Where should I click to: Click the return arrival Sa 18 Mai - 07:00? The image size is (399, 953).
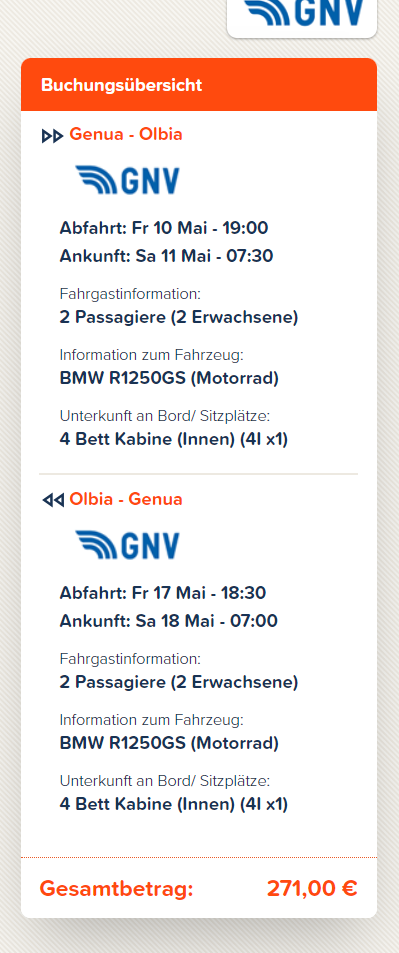coord(168,621)
